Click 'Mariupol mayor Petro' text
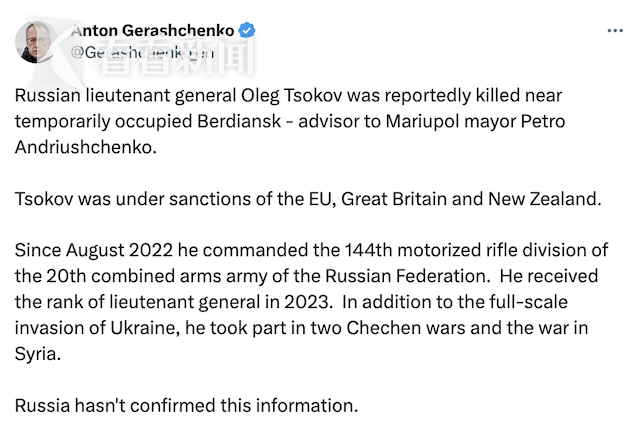Screen dimensions: 640x431 pyautogui.click(x=475, y=122)
